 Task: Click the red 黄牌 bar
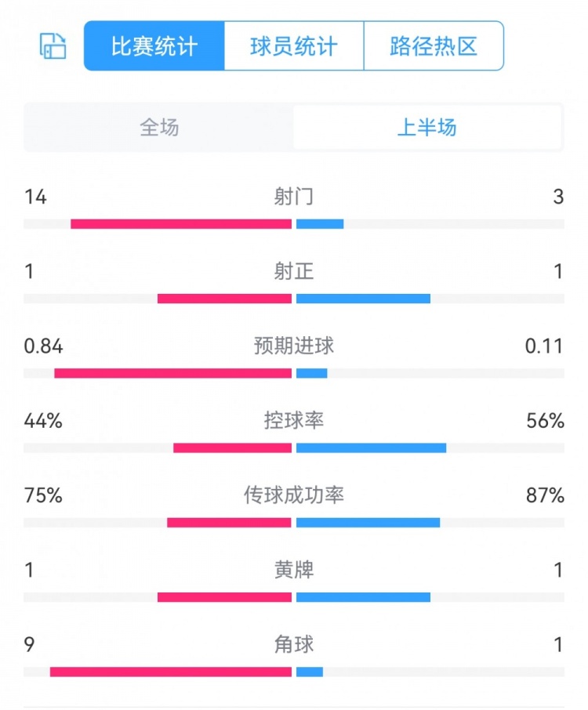point(224,597)
